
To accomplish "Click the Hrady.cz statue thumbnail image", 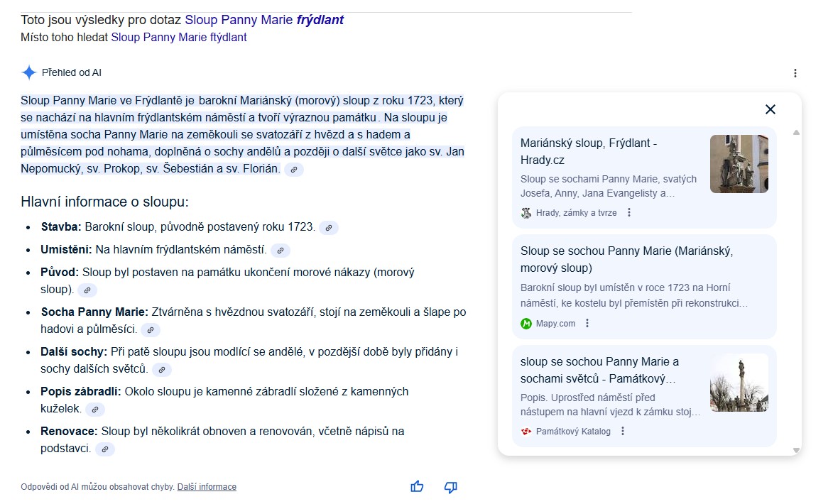I will click(739, 164).
